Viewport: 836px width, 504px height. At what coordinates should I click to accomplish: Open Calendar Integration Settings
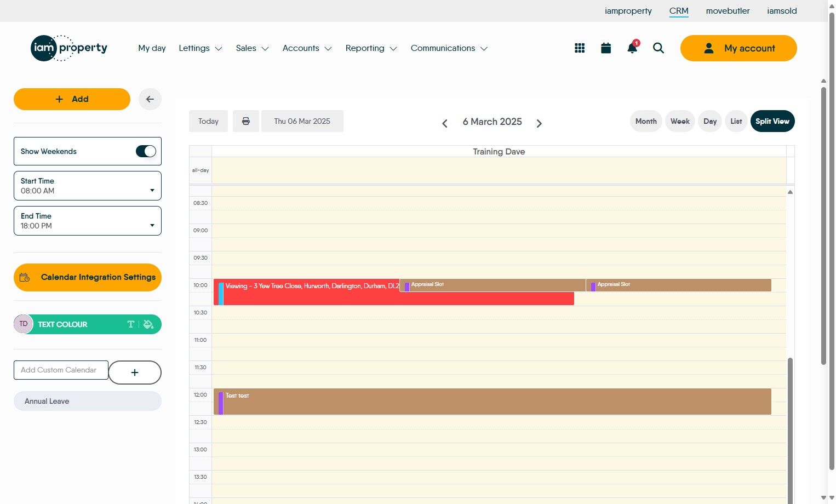pyautogui.click(x=88, y=277)
